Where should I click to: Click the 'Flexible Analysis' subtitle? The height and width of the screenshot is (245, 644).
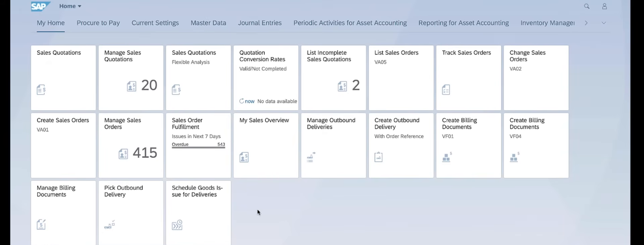191,62
